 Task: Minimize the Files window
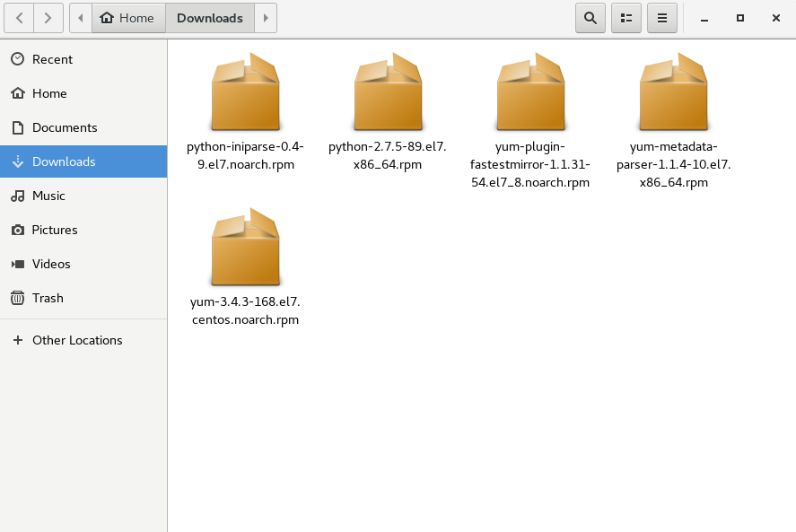(x=704, y=19)
